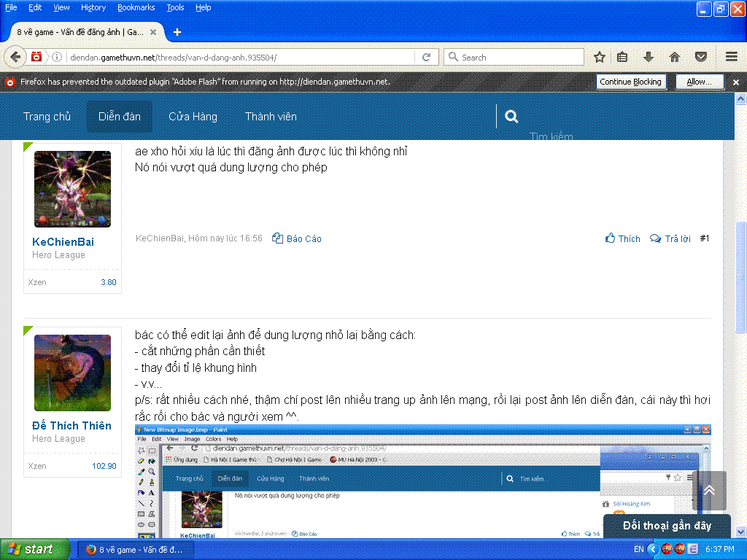Open the Bookmarks menu
The height and width of the screenshot is (560, 747).
pyautogui.click(x=136, y=7)
